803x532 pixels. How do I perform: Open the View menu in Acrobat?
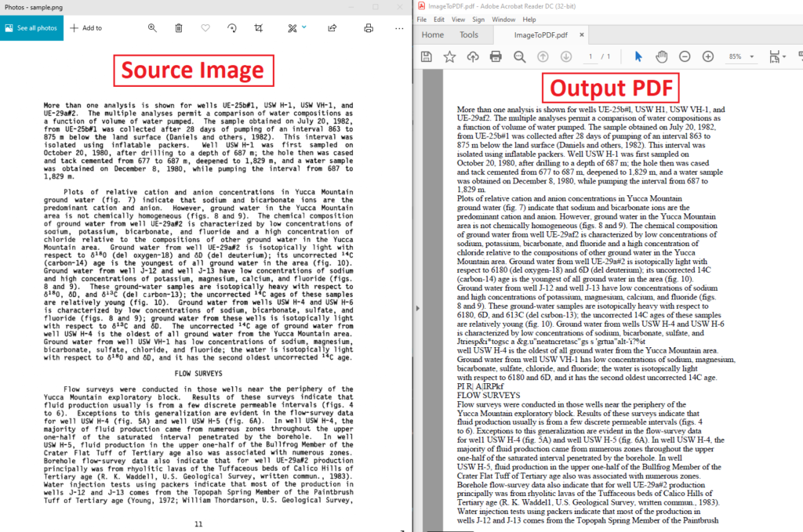(x=458, y=19)
